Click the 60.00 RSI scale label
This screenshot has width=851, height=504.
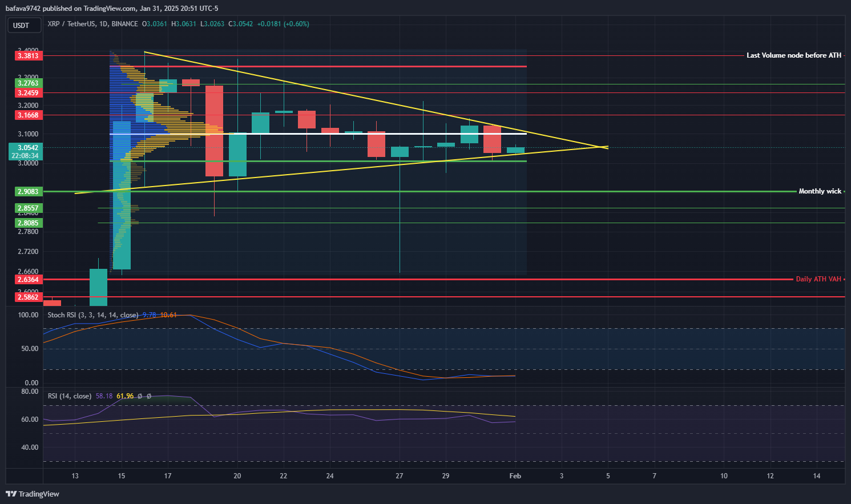30,420
